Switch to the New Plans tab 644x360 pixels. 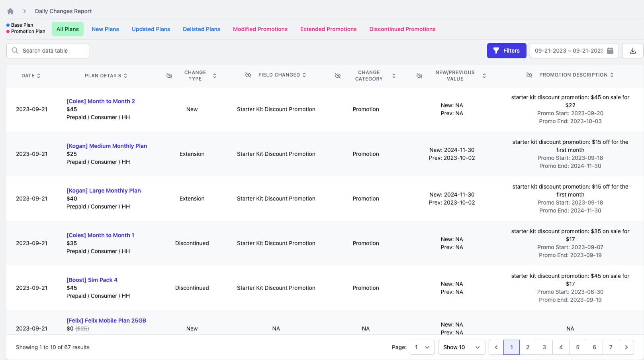(105, 29)
